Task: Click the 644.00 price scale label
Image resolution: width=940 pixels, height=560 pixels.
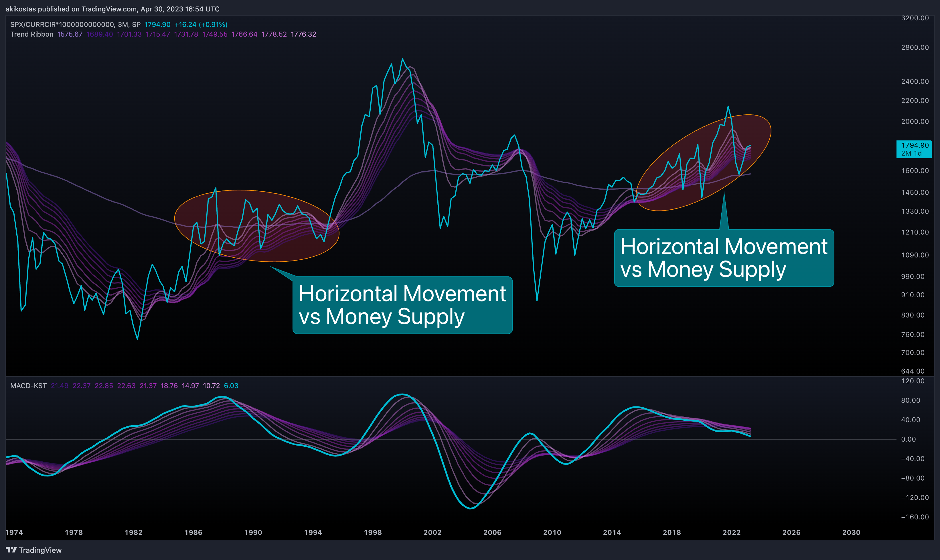Action: [x=913, y=371]
